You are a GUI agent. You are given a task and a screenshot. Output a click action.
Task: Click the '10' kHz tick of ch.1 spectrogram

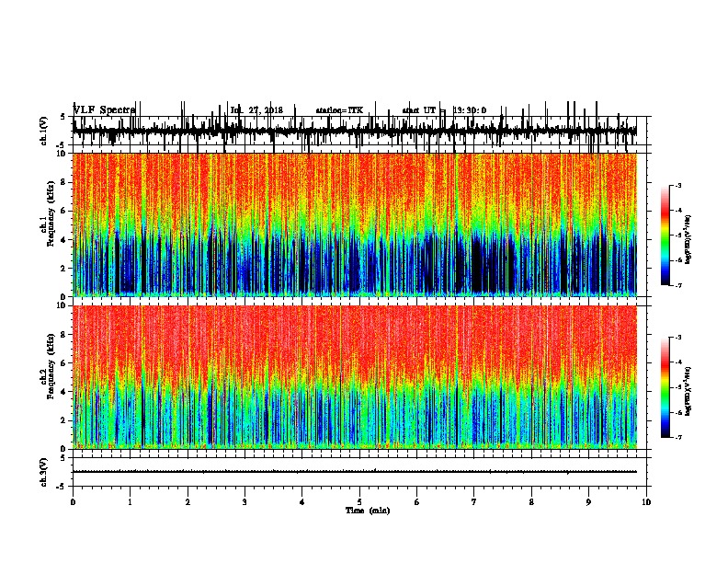pyautogui.click(x=62, y=154)
